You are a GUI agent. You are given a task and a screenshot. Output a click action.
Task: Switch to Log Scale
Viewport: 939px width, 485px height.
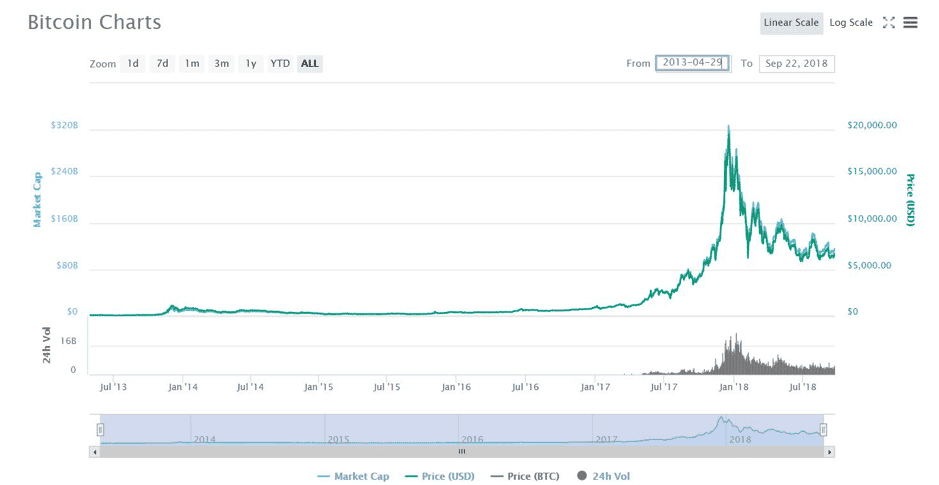point(851,23)
